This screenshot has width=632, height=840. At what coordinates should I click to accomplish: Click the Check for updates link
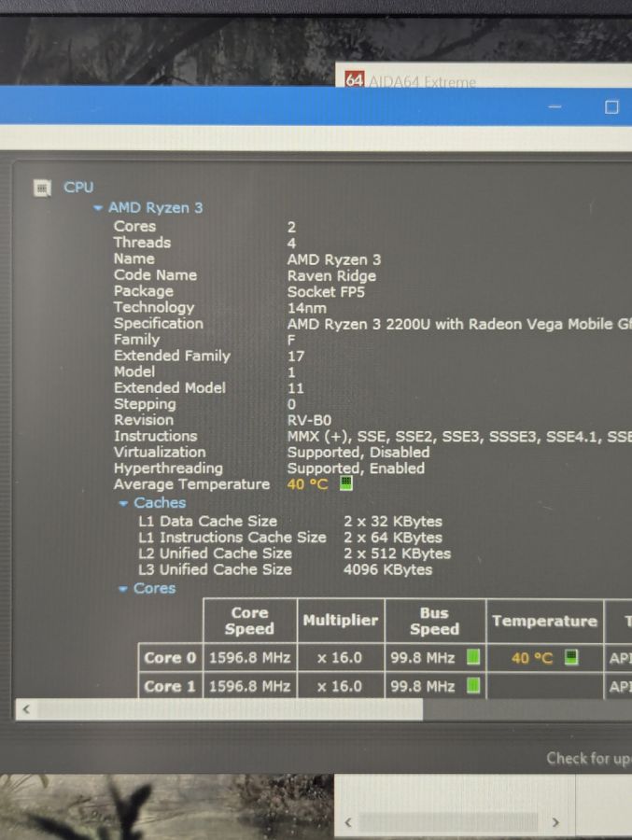click(x=588, y=759)
